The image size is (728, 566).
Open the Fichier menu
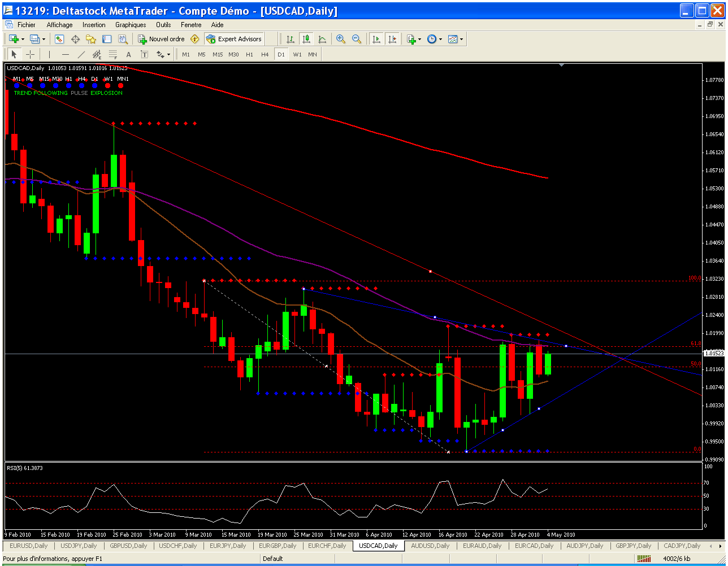[27, 25]
